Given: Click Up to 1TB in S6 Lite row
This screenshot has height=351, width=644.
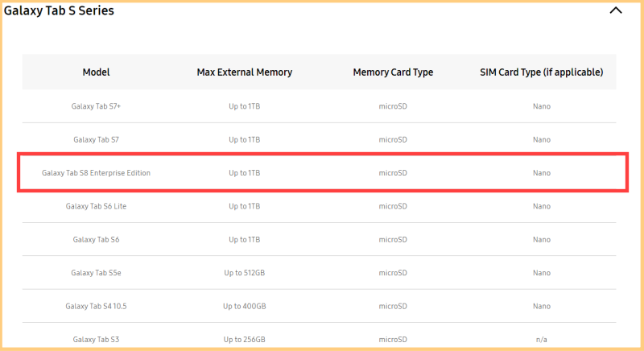Looking at the screenshot, I should point(245,206).
